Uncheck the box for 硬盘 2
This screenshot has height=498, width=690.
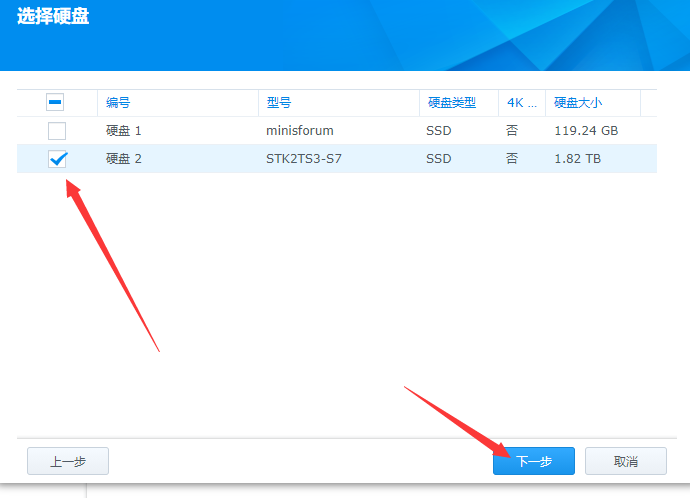57,159
